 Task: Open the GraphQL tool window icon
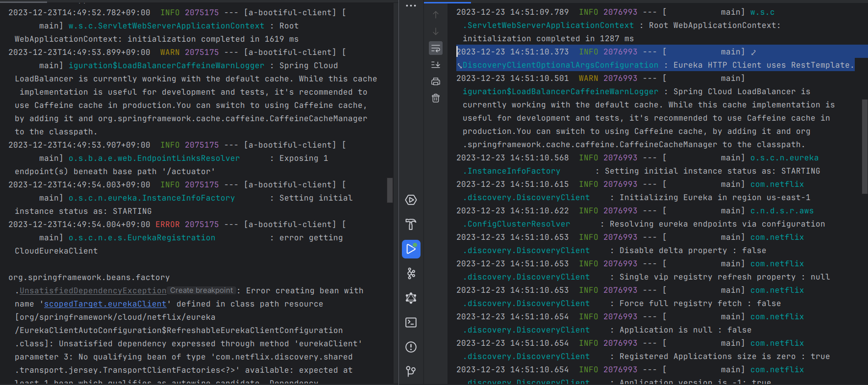click(x=411, y=298)
